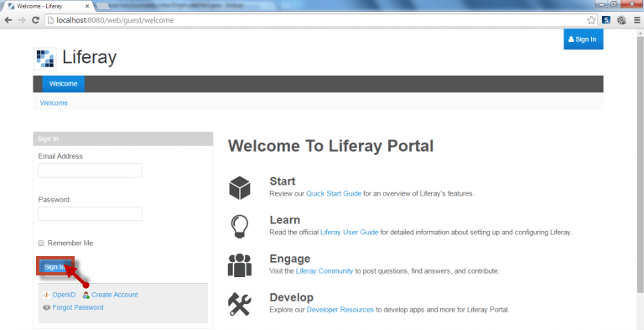644x330 pixels.
Task: Click the OpenID icon
Action: tap(46, 295)
